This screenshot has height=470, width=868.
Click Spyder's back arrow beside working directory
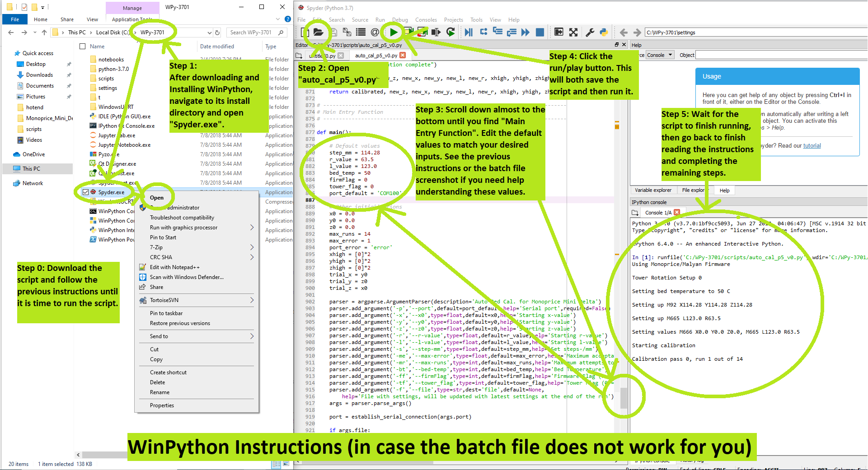pos(624,33)
